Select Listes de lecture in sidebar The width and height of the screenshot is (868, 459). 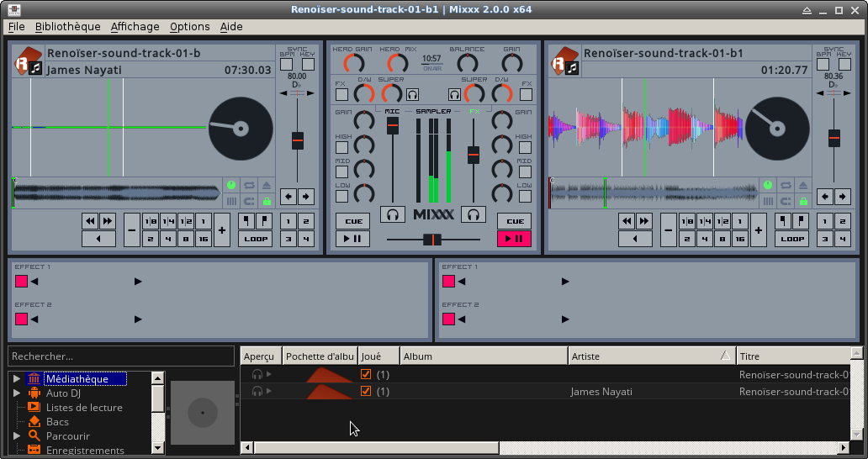[84, 408]
